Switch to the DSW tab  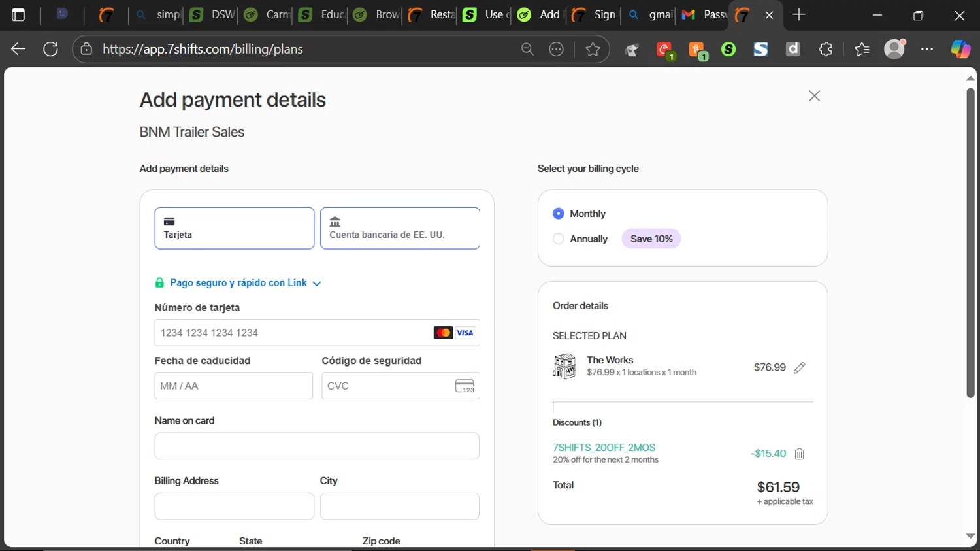pos(210,15)
